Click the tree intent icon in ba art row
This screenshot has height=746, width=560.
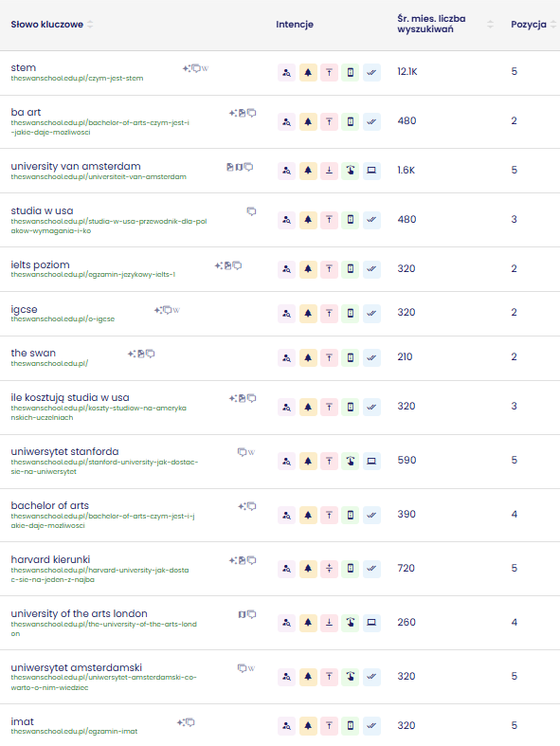pyautogui.click(x=308, y=121)
